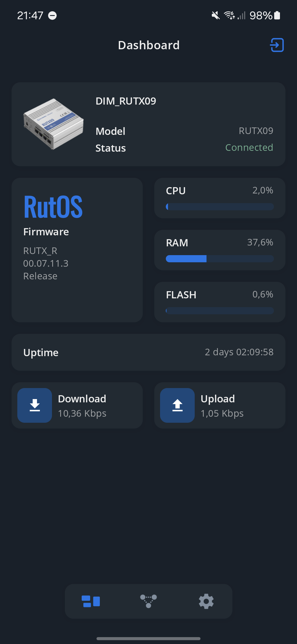This screenshot has height=644, width=297.
Task: Tap the RUTX09 router image
Action: [x=53, y=124]
